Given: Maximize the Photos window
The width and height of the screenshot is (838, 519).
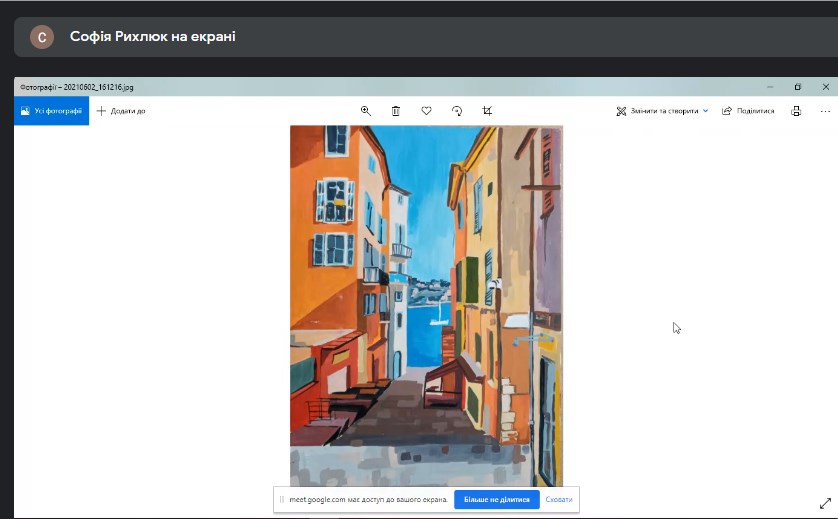Looking at the screenshot, I should click(797, 87).
